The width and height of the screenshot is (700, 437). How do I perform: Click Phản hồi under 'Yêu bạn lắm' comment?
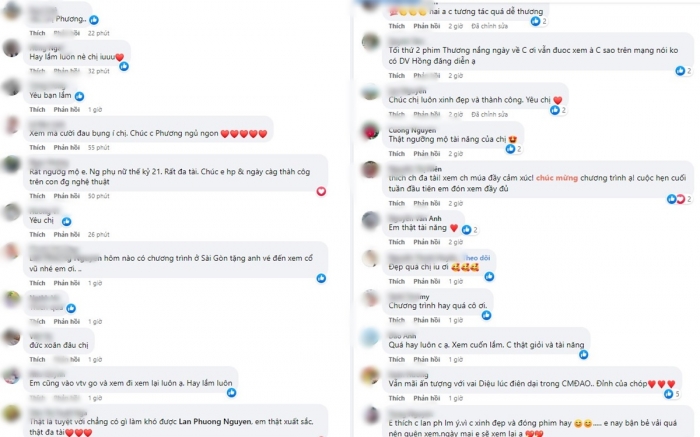point(67,109)
